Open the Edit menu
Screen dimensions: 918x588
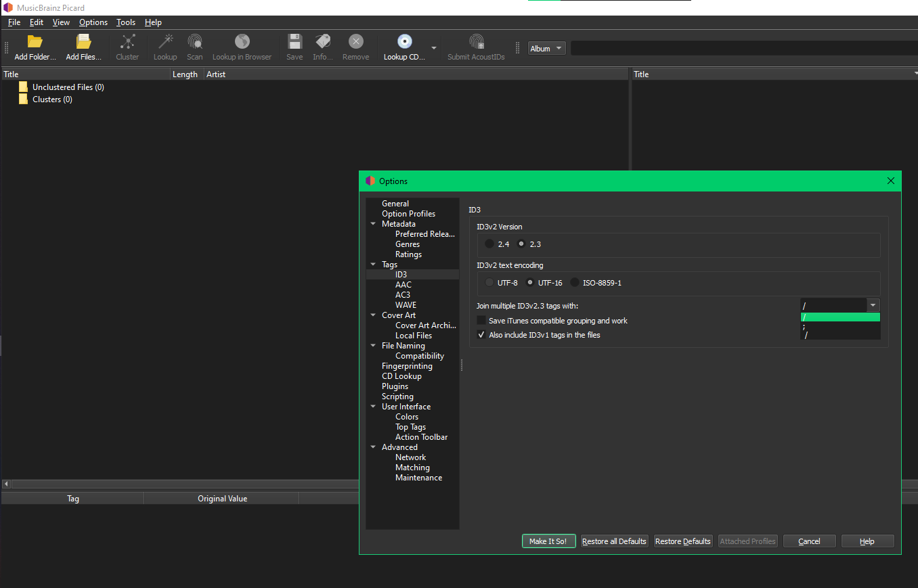pos(37,22)
